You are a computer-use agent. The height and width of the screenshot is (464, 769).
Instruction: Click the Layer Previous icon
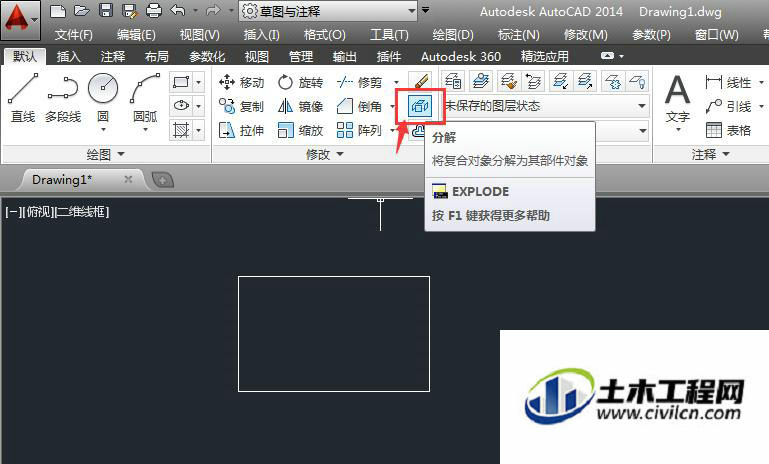[533, 81]
